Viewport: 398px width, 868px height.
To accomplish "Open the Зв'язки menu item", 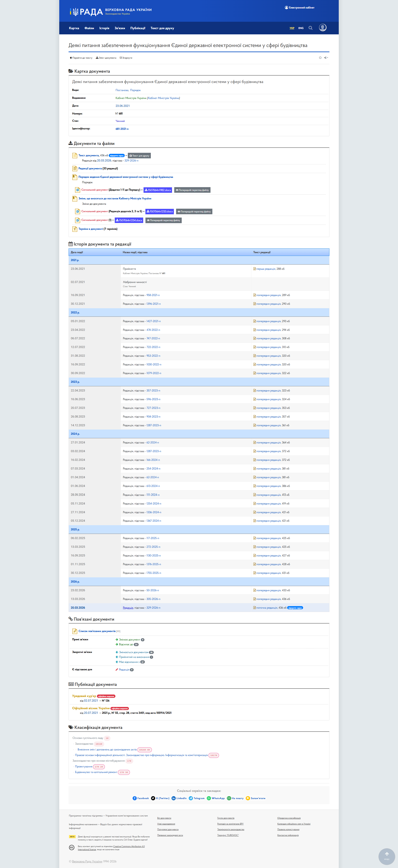I will pyautogui.click(x=120, y=28).
